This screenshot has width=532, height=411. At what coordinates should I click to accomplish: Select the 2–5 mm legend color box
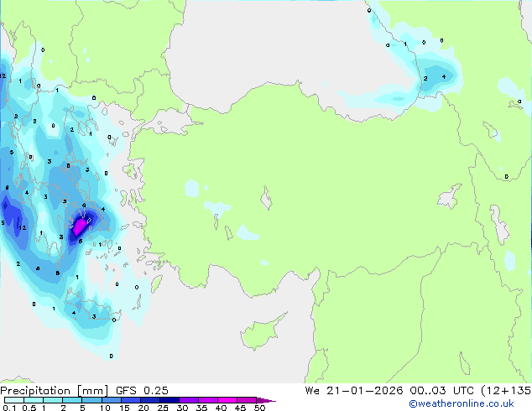72,400
